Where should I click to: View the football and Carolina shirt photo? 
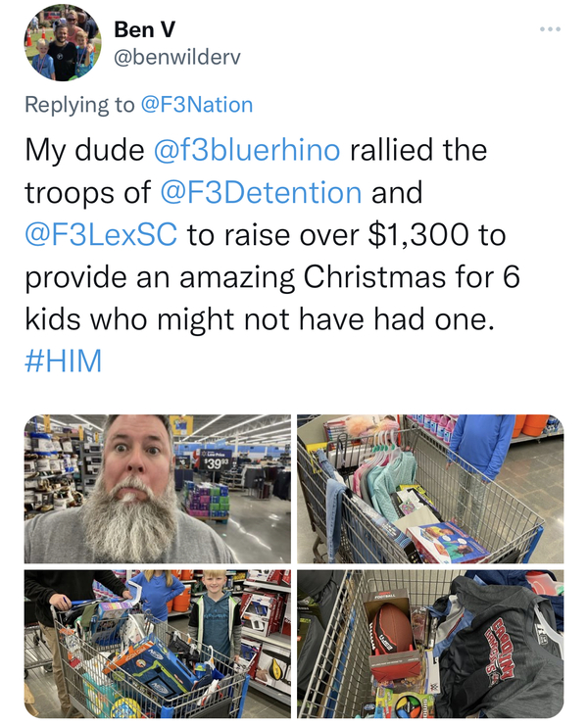[430, 644]
